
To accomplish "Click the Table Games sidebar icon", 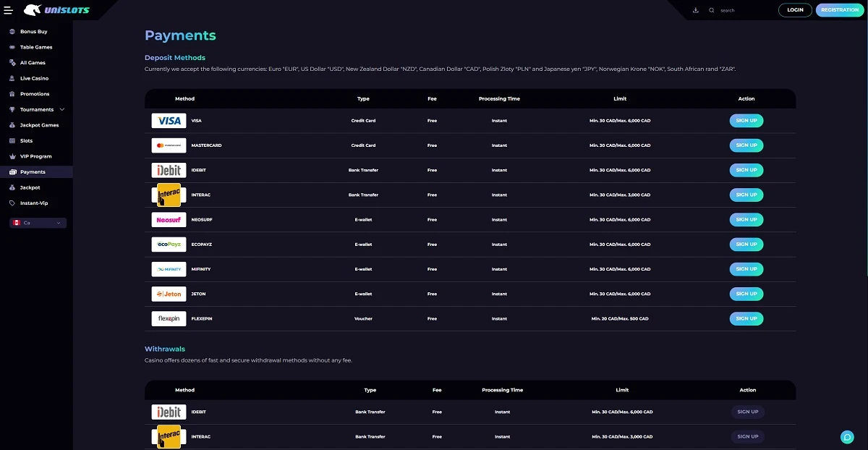I will point(12,47).
